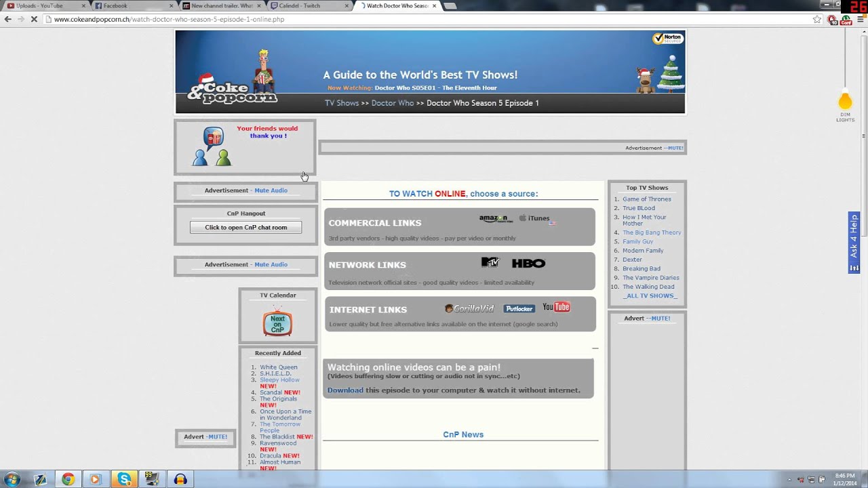
Task: Open the ALL TV SHOWS link
Action: [650, 296]
